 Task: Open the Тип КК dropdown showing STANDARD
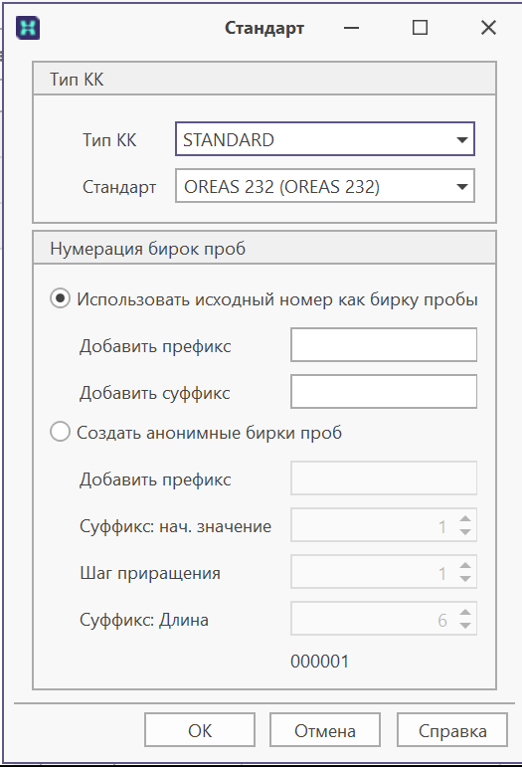tap(325, 139)
